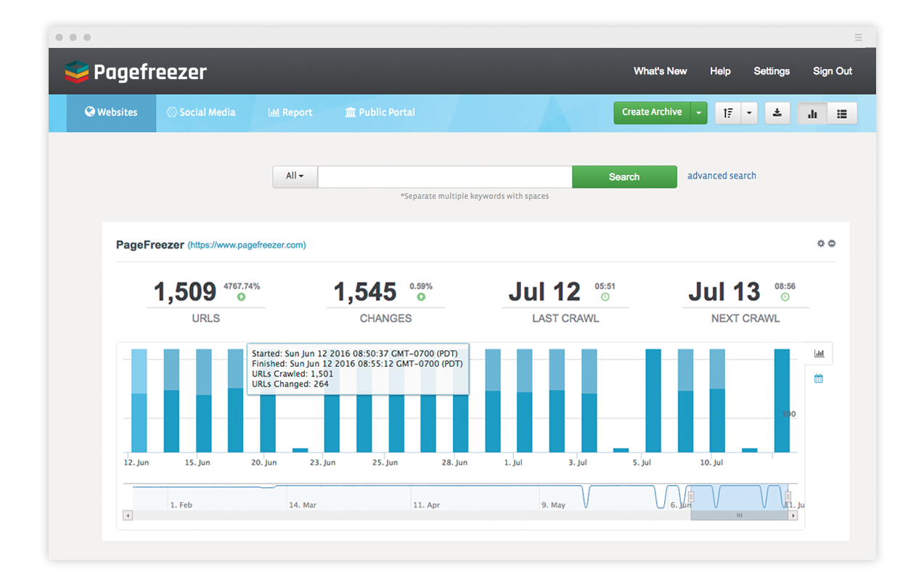Viewport: 924px width, 586px height.
Task: Select the chart view icon beside the graph
Action: [x=819, y=354]
